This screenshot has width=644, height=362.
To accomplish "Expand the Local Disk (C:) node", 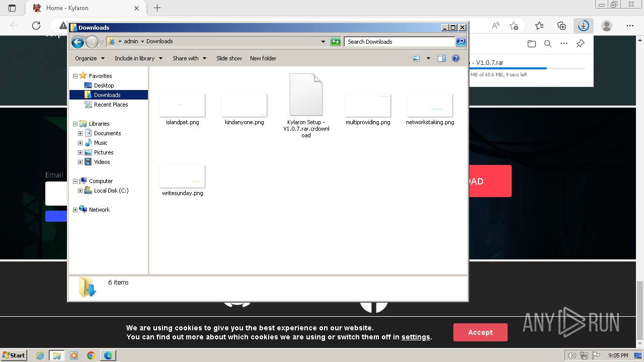I will [80, 191].
